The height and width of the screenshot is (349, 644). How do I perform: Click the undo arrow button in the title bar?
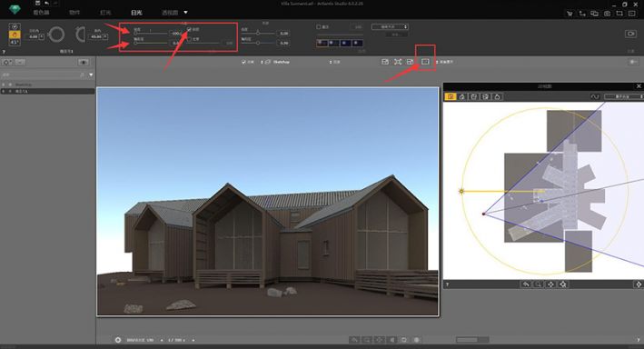47,4
